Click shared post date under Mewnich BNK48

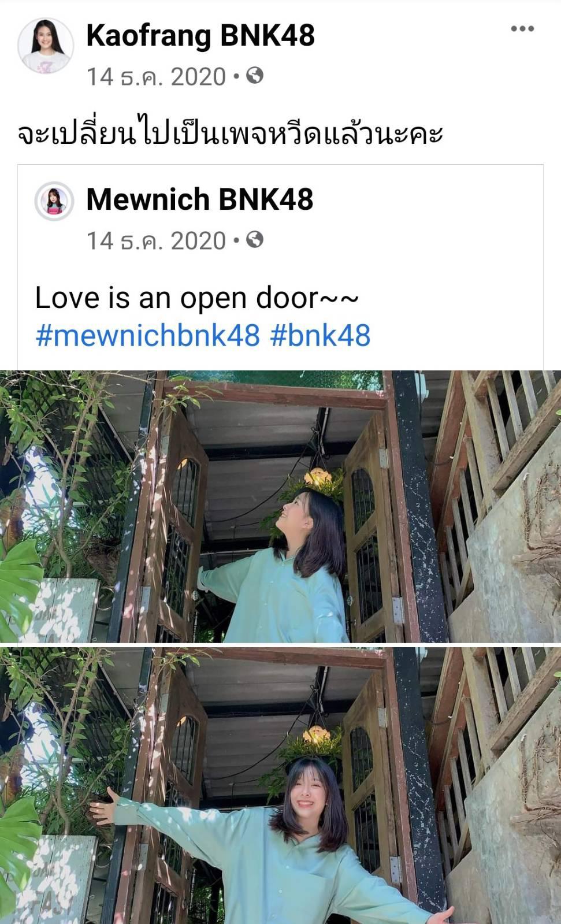156,240
